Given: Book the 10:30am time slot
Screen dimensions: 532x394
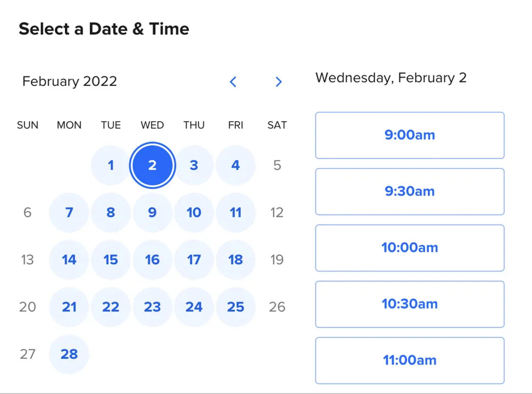Looking at the screenshot, I should [410, 304].
